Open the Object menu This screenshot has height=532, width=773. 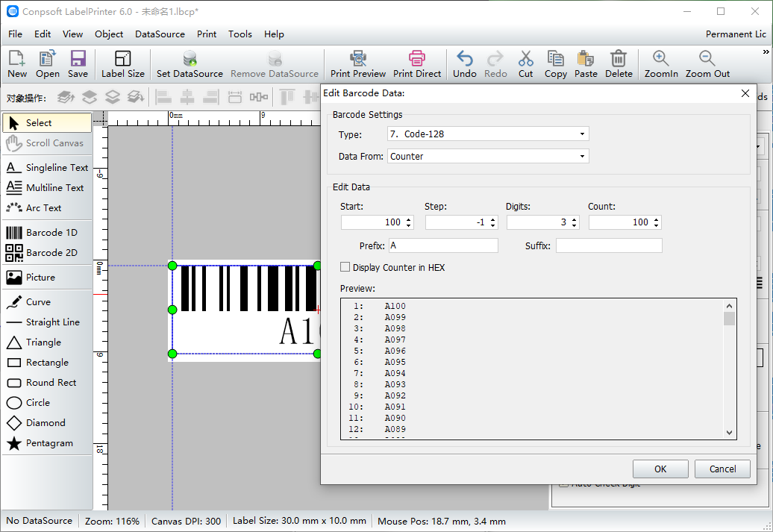point(109,34)
